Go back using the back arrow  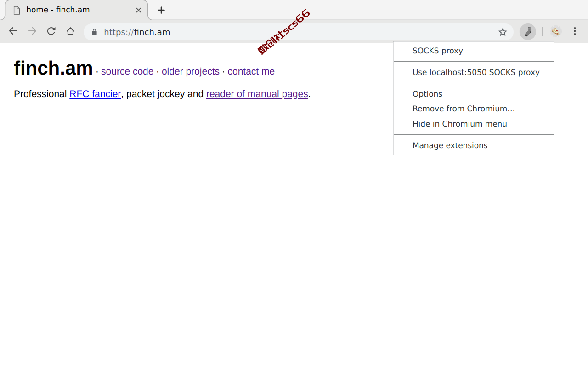13,31
